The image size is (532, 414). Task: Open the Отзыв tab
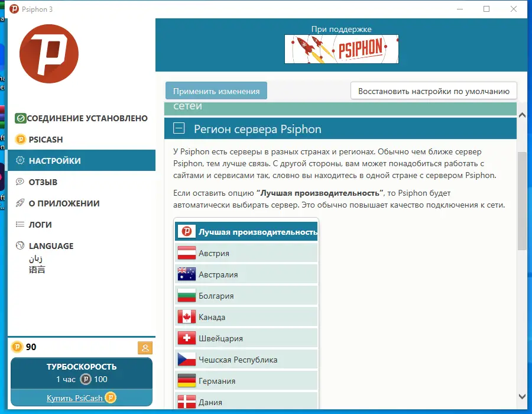click(82, 182)
